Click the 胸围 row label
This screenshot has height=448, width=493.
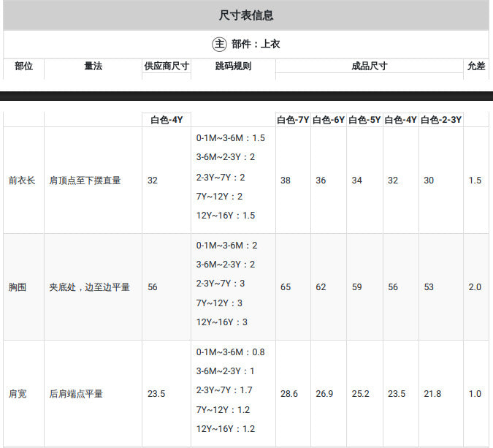18,287
